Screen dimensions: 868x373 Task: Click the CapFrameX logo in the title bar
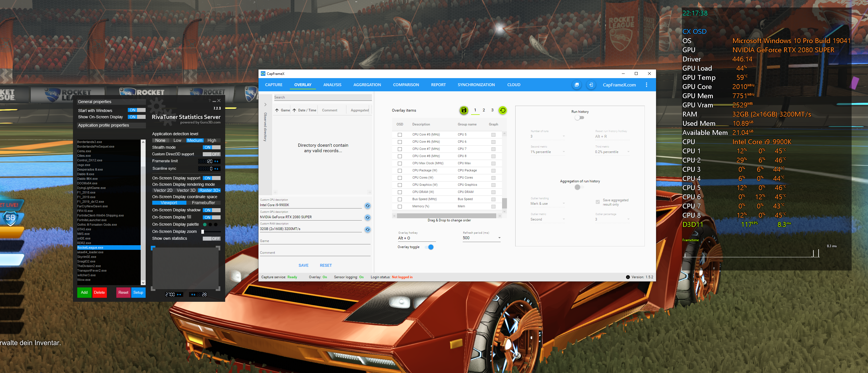click(263, 74)
